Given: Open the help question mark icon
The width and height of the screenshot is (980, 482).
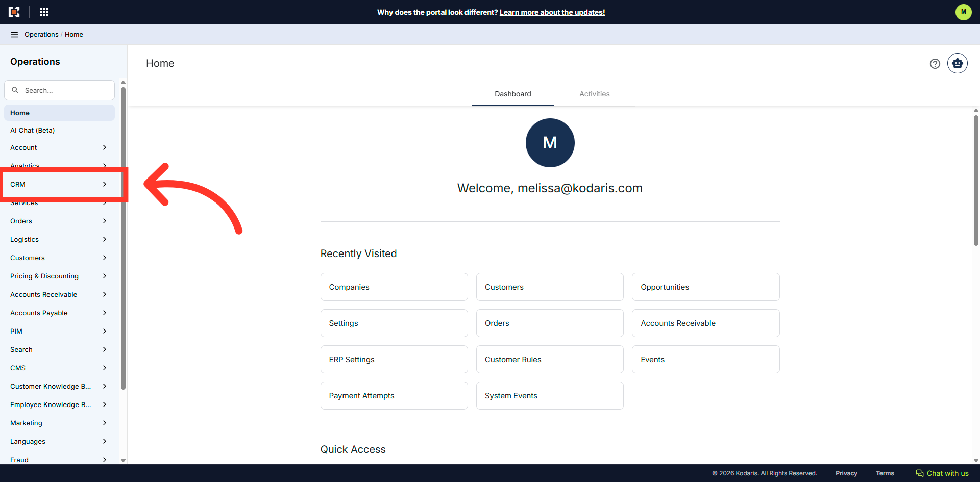Looking at the screenshot, I should click(935, 64).
